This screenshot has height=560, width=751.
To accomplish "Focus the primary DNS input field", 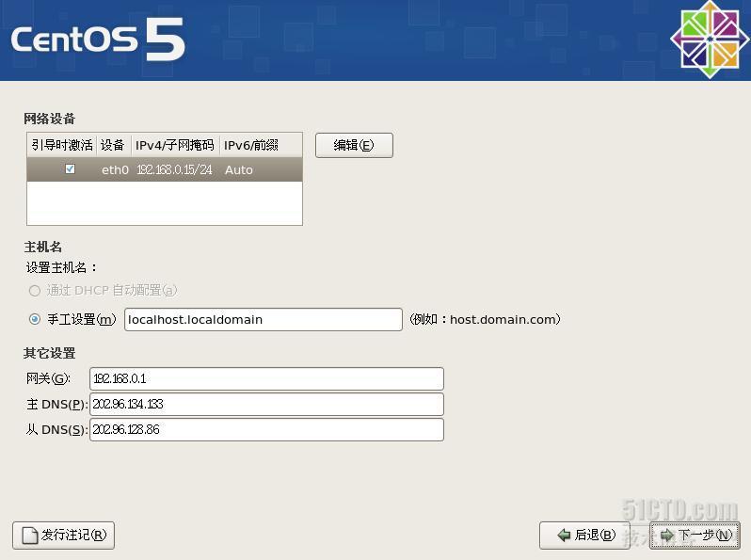I will click(x=266, y=404).
